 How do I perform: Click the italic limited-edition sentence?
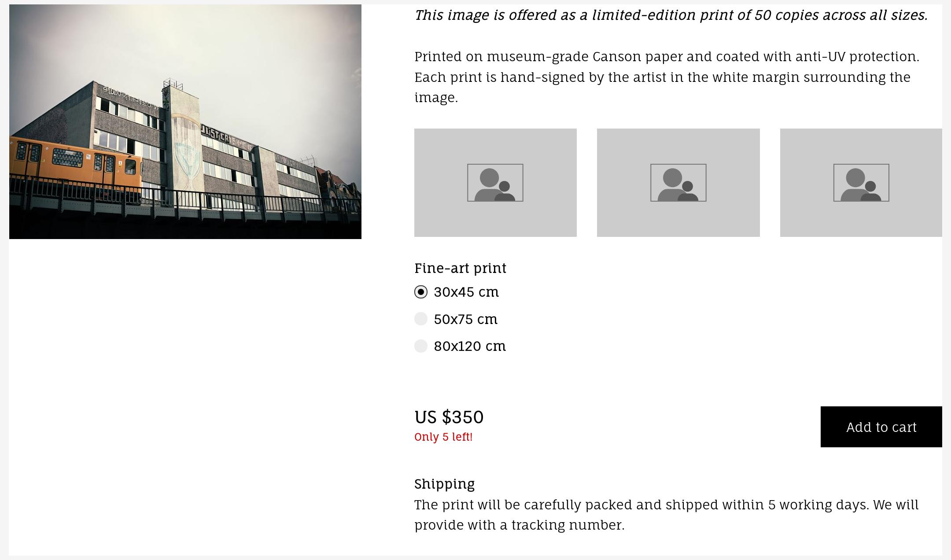pyautogui.click(x=671, y=15)
